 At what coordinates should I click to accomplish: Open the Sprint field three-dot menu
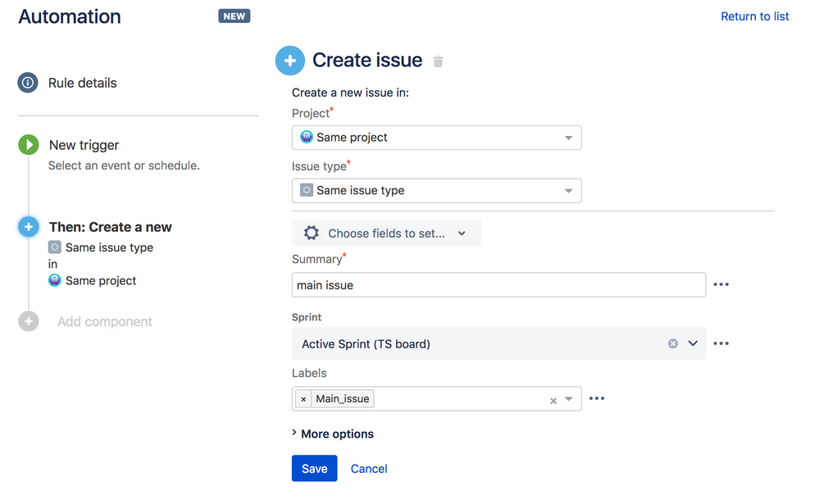[x=721, y=343]
